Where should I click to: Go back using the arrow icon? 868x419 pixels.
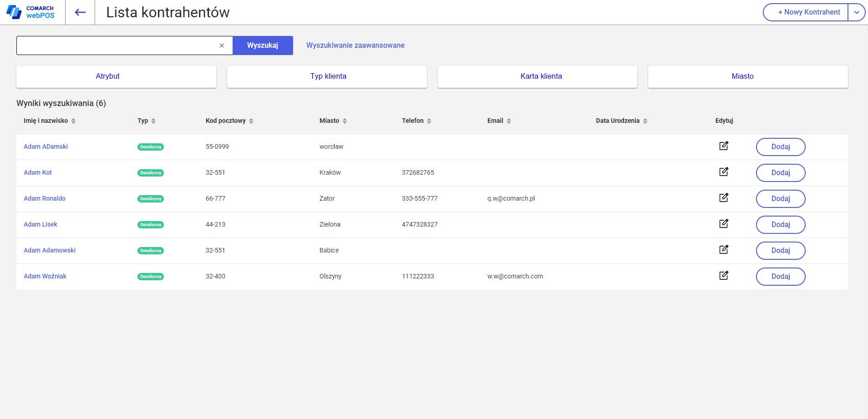click(80, 12)
